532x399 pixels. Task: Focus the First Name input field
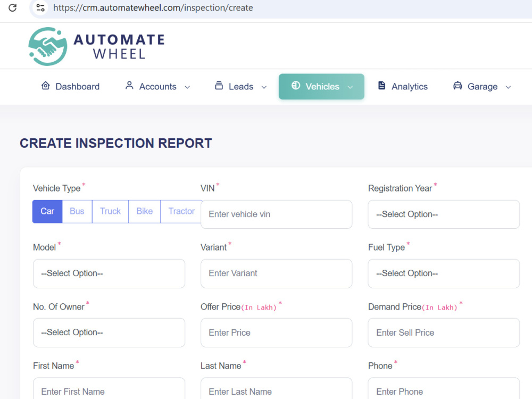[109, 388]
